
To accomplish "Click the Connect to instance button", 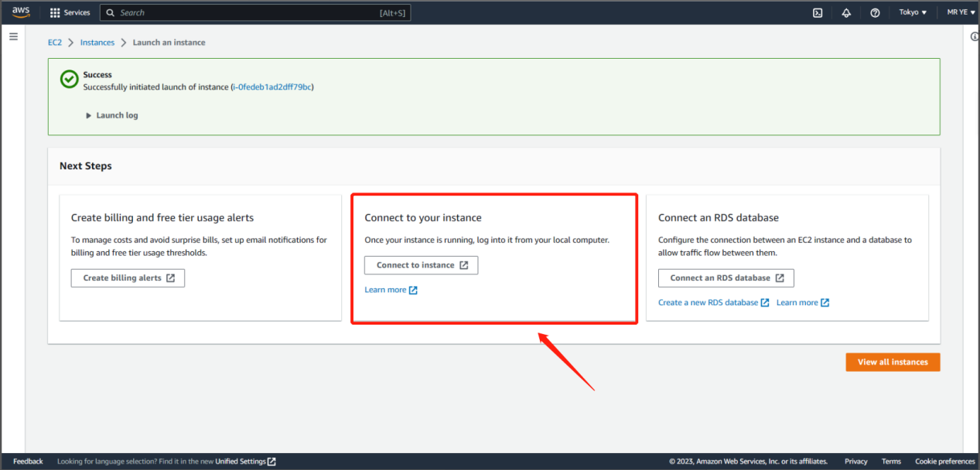I will point(421,265).
